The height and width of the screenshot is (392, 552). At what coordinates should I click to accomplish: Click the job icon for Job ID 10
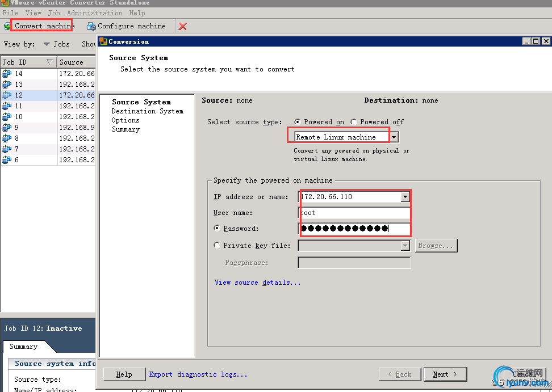pos(7,117)
